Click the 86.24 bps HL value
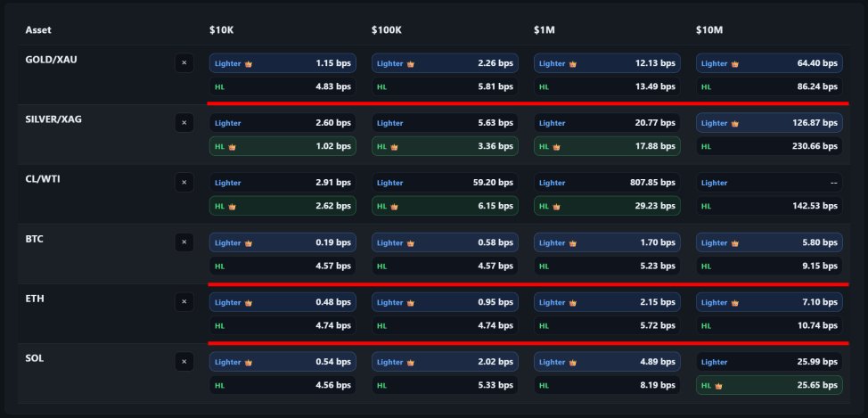The width and height of the screenshot is (868, 418). click(817, 87)
